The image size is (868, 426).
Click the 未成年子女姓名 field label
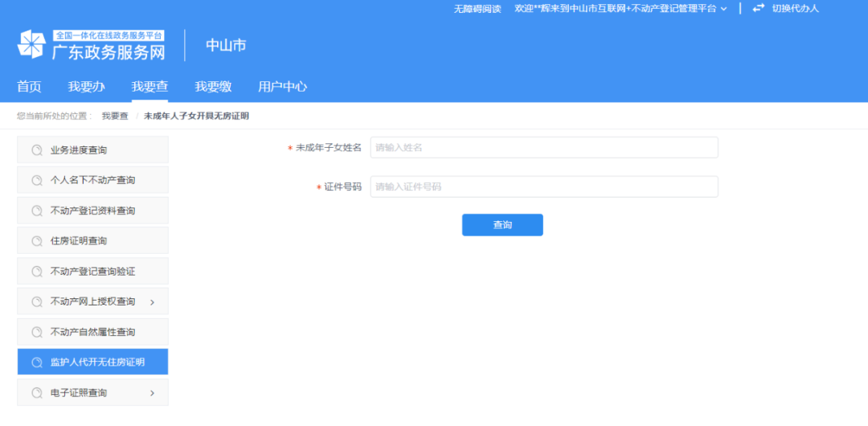tap(329, 147)
